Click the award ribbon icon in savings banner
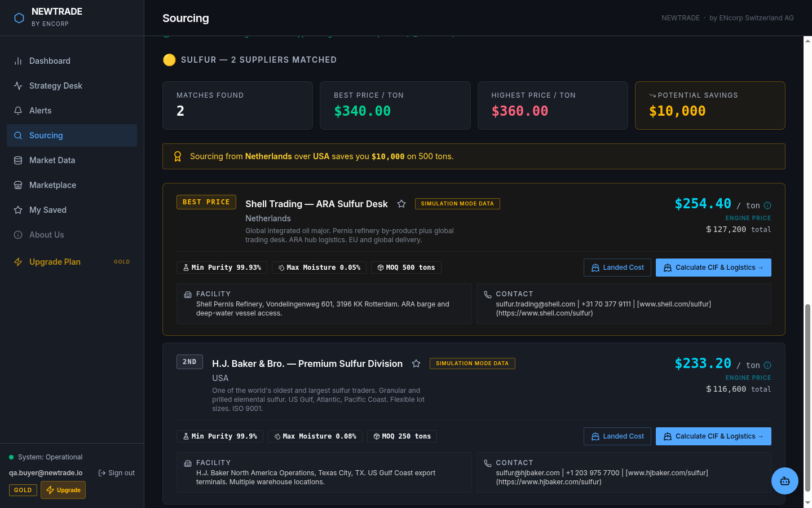Screen dimensions: 812x508 click(x=178, y=156)
